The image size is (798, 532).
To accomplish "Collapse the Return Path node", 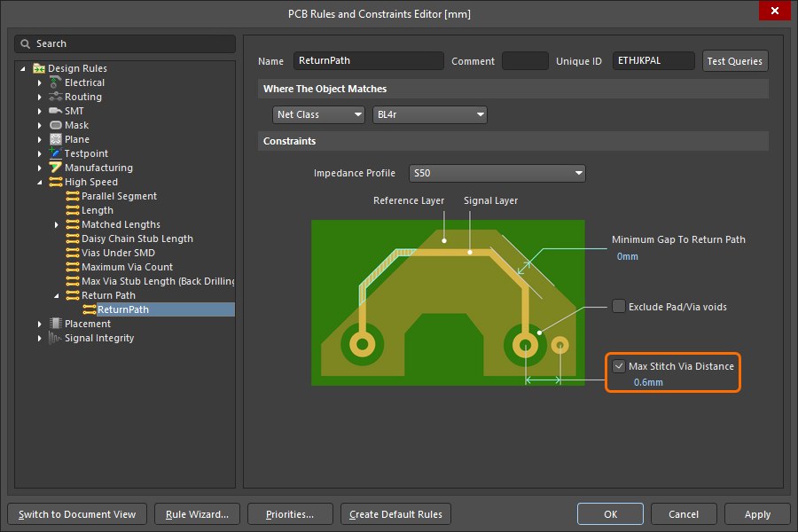I will [57, 295].
